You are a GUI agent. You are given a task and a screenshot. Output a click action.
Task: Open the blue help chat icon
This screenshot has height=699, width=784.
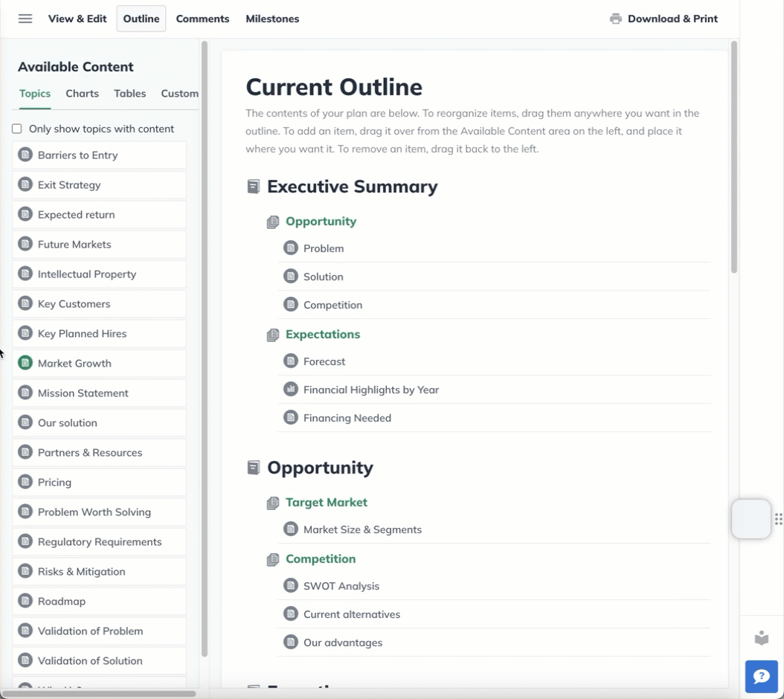click(x=761, y=677)
